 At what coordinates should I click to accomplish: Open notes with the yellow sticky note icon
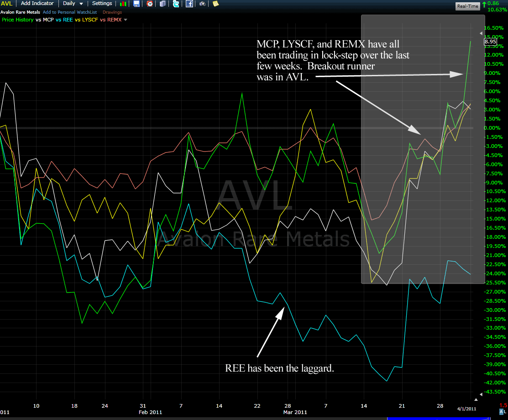click(x=216, y=4)
